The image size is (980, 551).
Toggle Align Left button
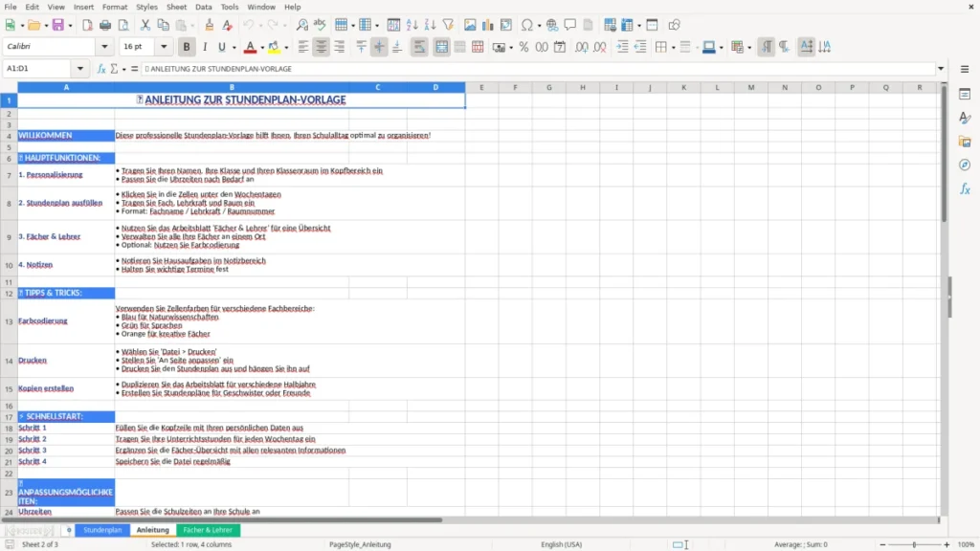click(x=303, y=47)
